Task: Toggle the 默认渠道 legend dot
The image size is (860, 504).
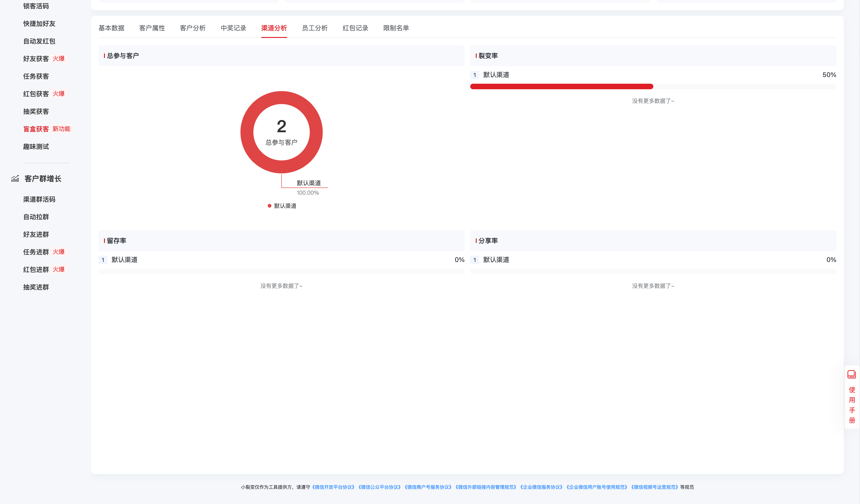Action: (270, 206)
